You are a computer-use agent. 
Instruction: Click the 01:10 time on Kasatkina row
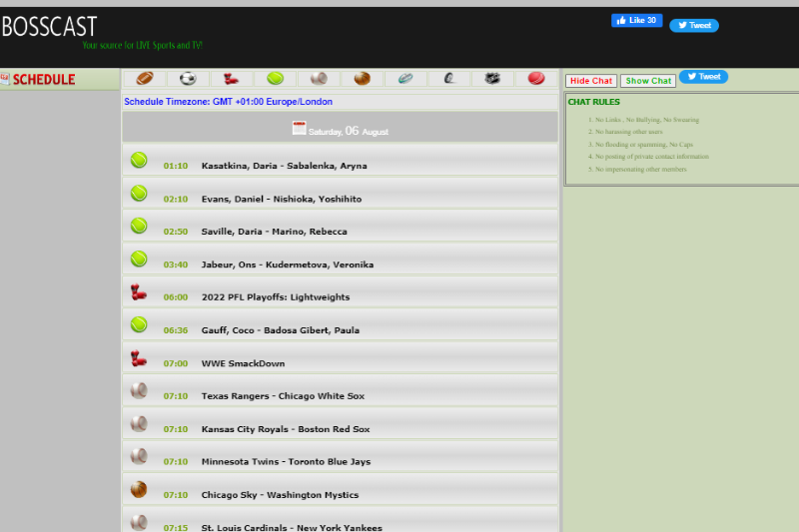[176, 166]
